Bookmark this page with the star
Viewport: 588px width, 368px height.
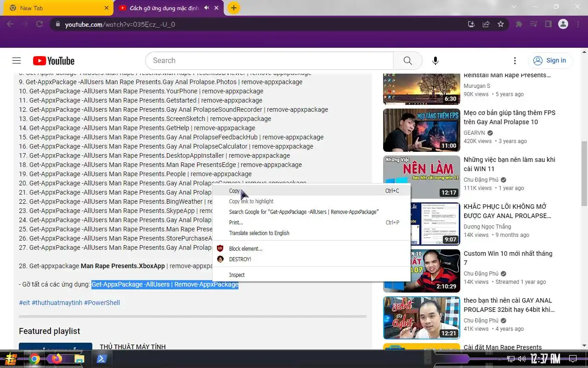pos(501,24)
